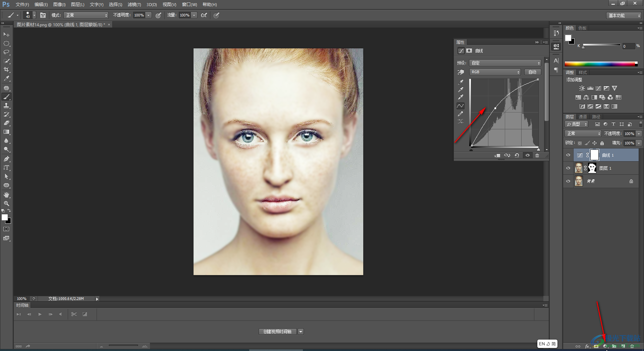Toggle airbrush mode in the options bar

204,15
